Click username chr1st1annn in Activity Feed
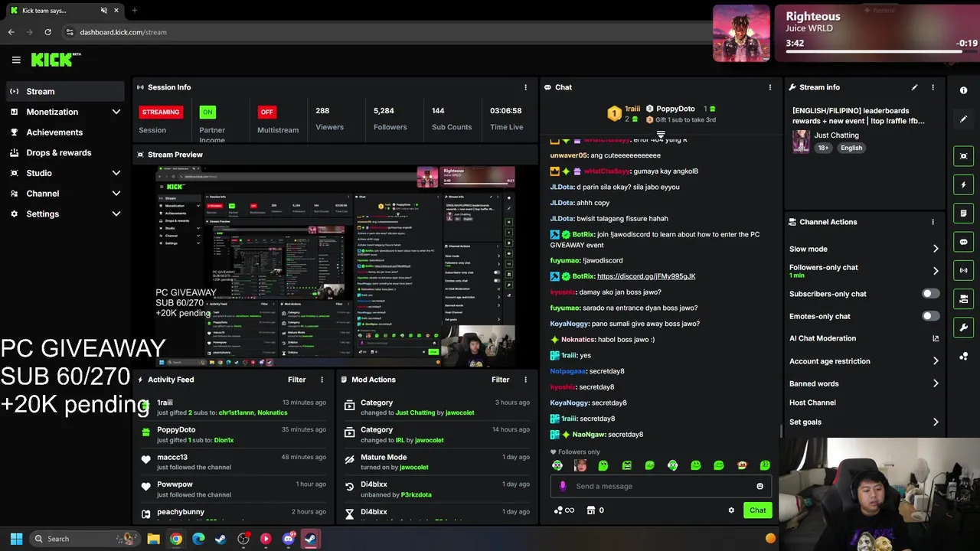Screen dimensions: 980x551 point(236,412)
